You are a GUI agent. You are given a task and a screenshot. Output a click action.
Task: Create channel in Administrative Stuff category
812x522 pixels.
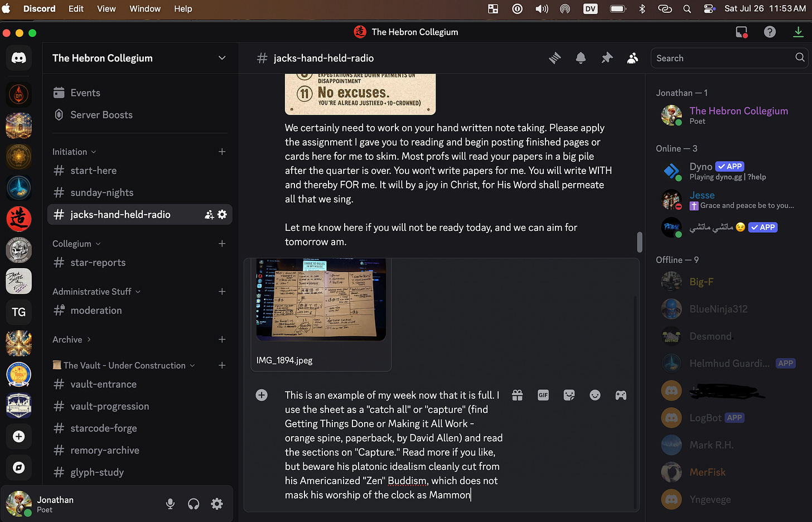click(x=222, y=292)
